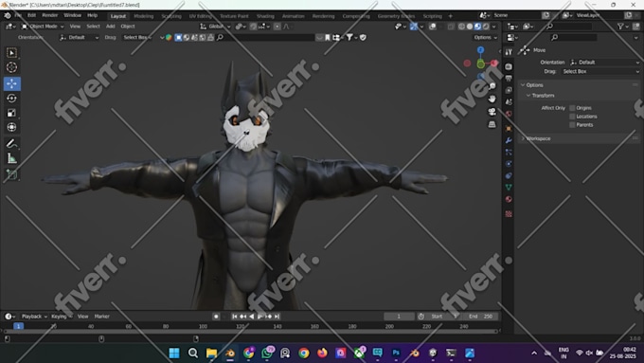Enable Affect Only Origins checkbox

(x=572, y=108)
